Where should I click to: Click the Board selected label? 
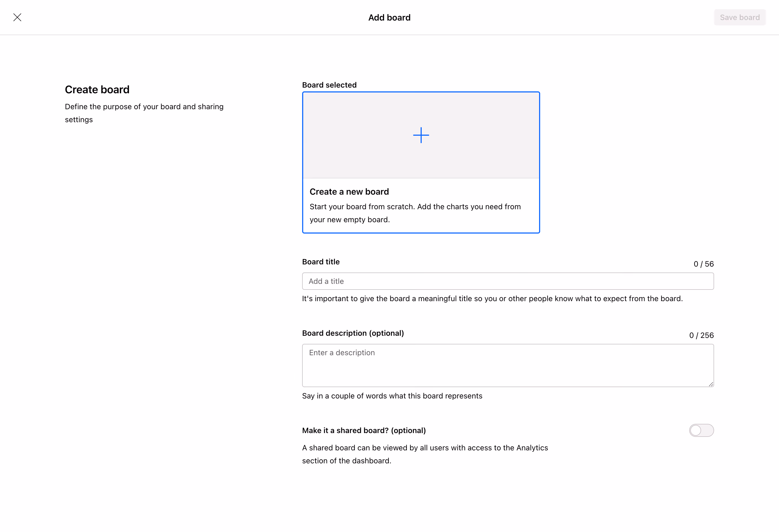pyautogui.click(x=329, y=85)
